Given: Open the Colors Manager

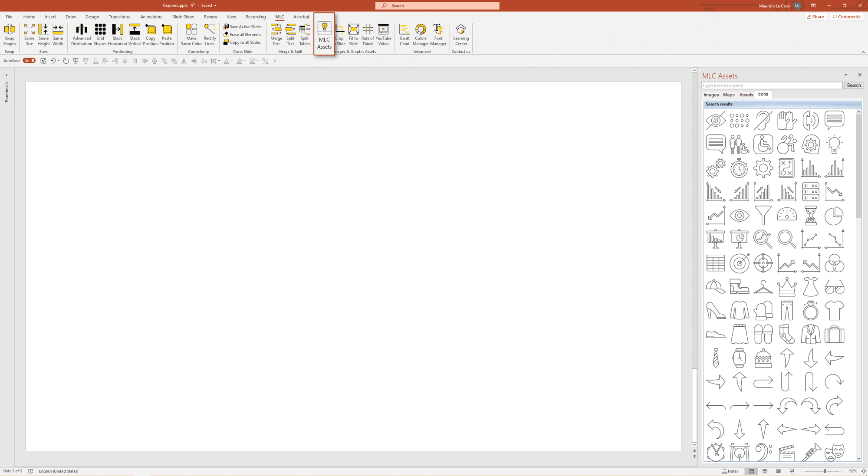Looking at the screenshot, I should tap(421, 35).
